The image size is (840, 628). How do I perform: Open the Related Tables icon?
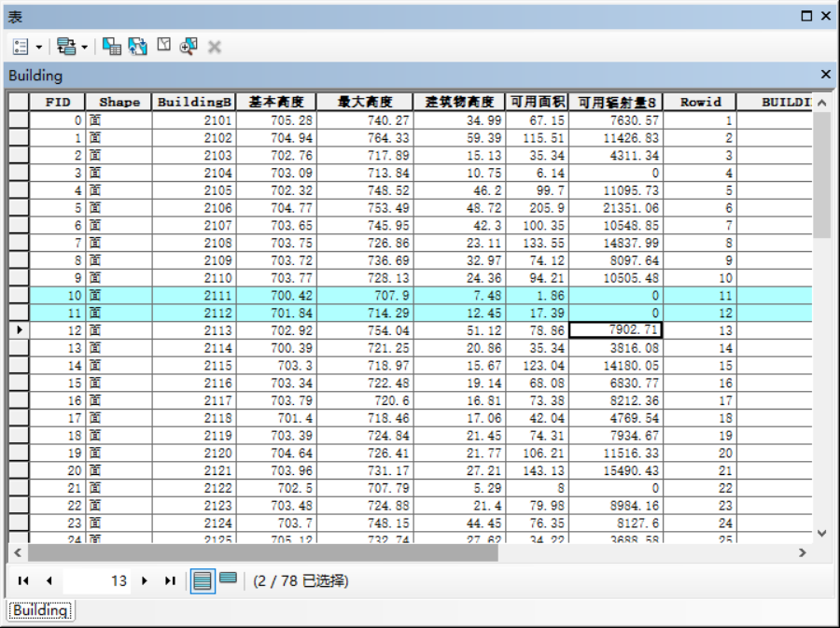click(66, 47)
